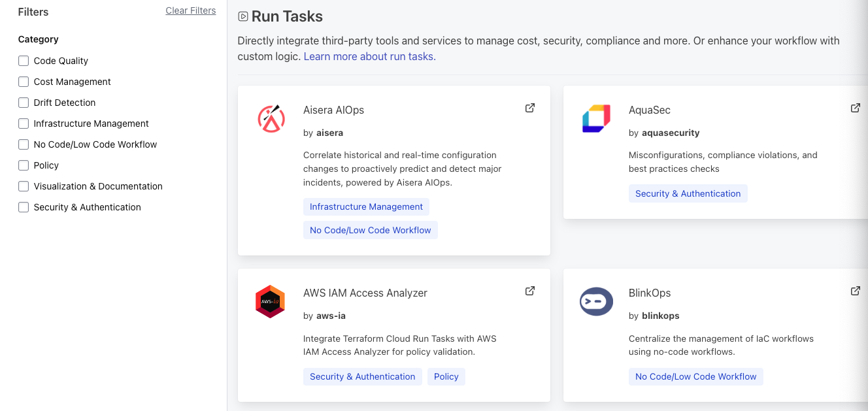Click Infrastructure Management tag on Aisera card
Viewport: 868px width, 411px height.
366,206
